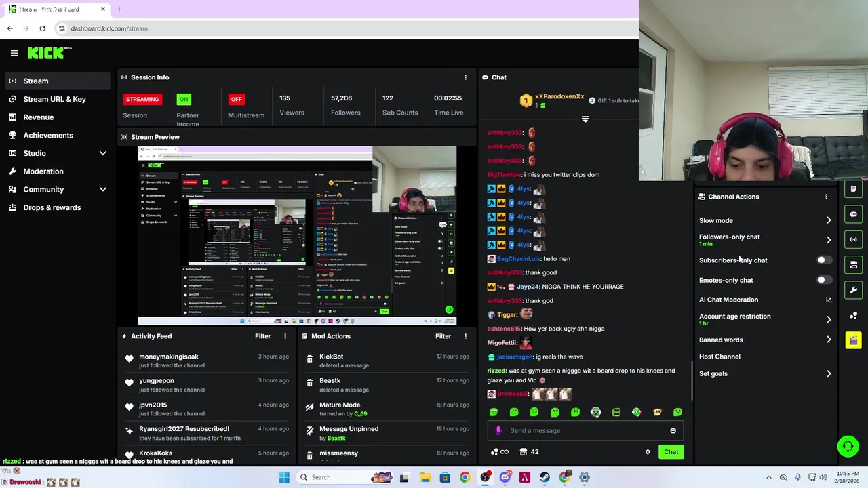
Task: Open moneymakingisaak in Activity Feed
Action: [169, 357]
